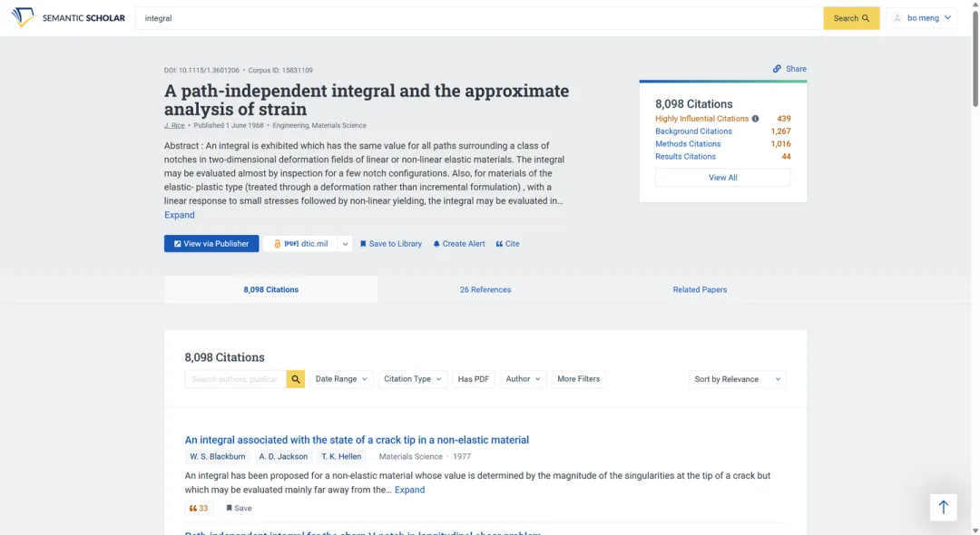Screen dimensions: 980x535
Task: Open the Date Range filter dropdown
Action: pyautogui.click(x=341, y=378)
